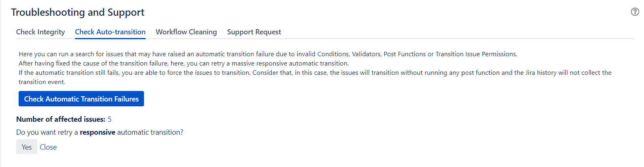Open the affected issues count link 5

[x=109, y=119]
